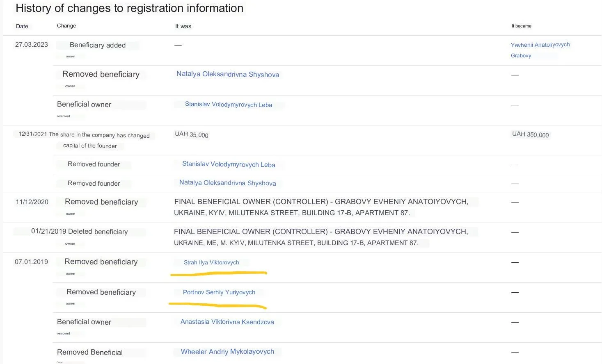Follow the Strah Ilya Viktorovych link
This screenshot has width=602, height=364.
click(211, 262)
